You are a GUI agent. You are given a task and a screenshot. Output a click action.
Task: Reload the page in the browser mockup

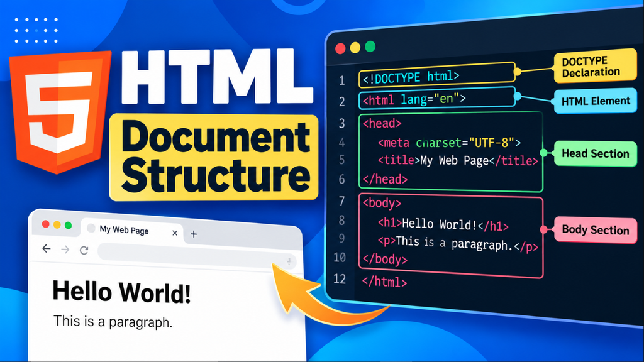coord(84,250)
